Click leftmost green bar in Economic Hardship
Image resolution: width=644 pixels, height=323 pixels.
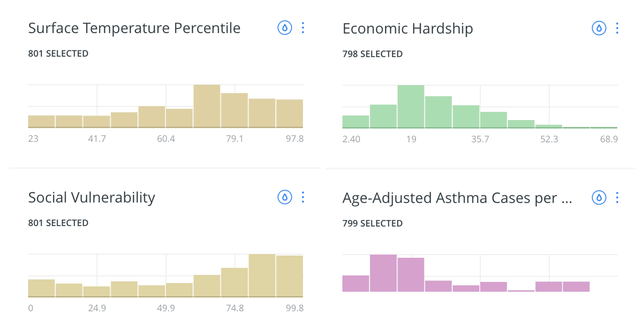pyautogui.click(x=356, y=122)
